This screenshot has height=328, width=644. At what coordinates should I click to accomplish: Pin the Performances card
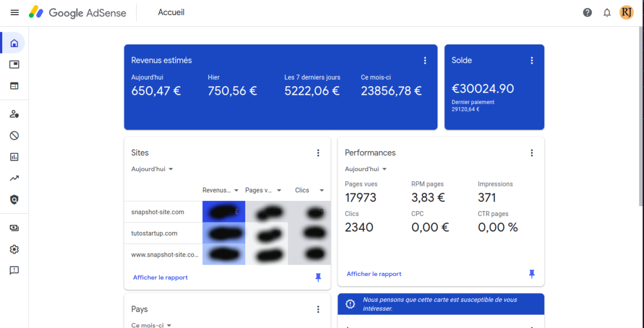tap(532, 274)
